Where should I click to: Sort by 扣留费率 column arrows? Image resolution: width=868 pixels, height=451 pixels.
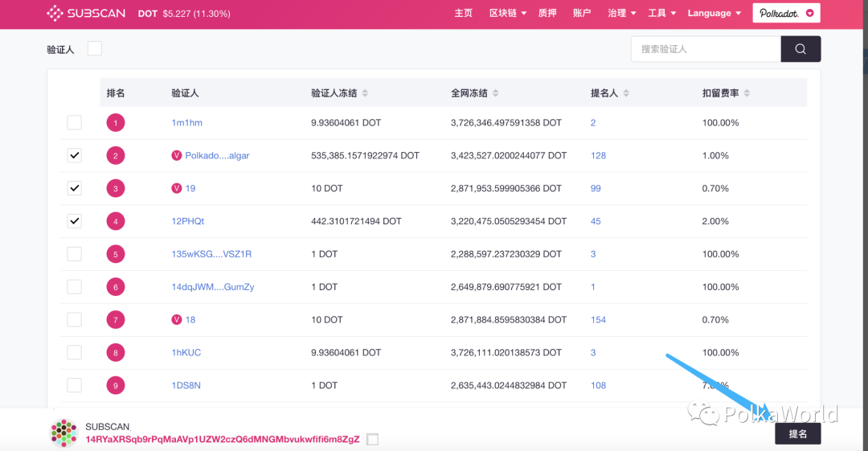[x=748, y=93]
